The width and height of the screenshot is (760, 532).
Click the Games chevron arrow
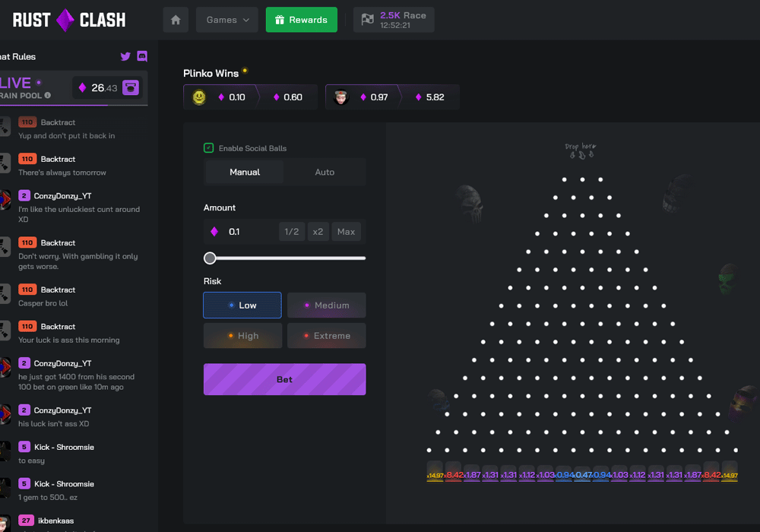coord(245,20)
